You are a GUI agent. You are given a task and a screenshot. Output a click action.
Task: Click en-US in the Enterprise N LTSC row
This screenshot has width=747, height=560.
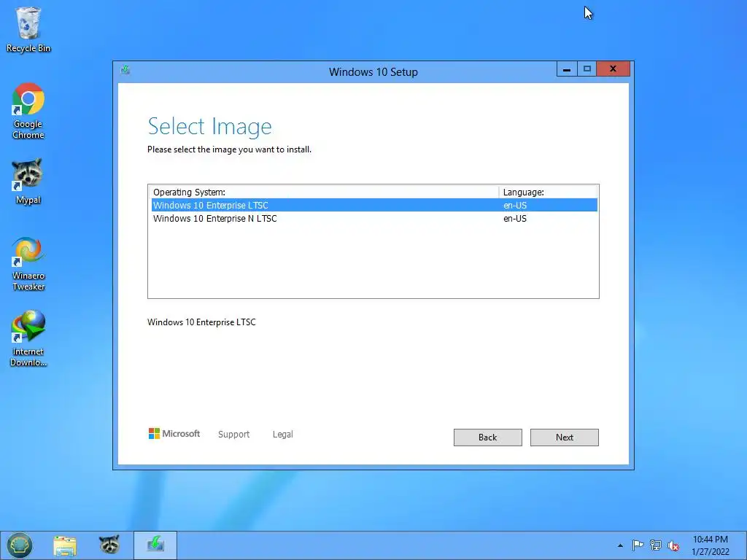point(515,219)
